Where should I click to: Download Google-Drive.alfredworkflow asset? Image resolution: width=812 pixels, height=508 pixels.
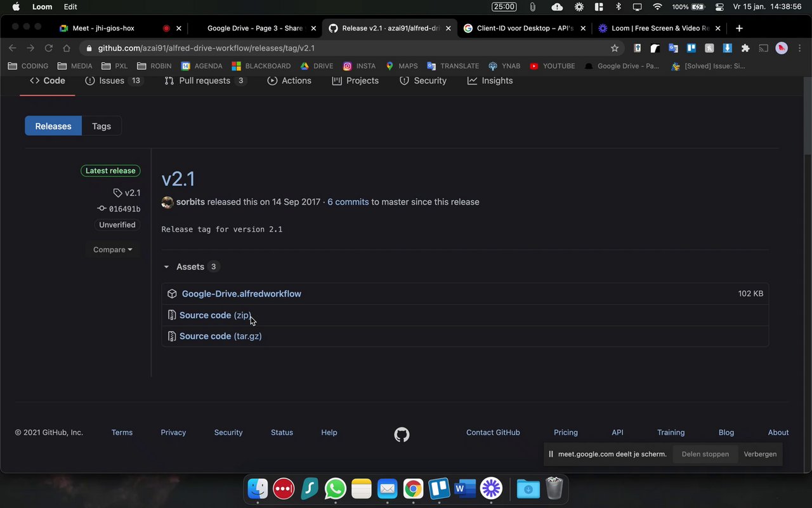pos(241,294)
